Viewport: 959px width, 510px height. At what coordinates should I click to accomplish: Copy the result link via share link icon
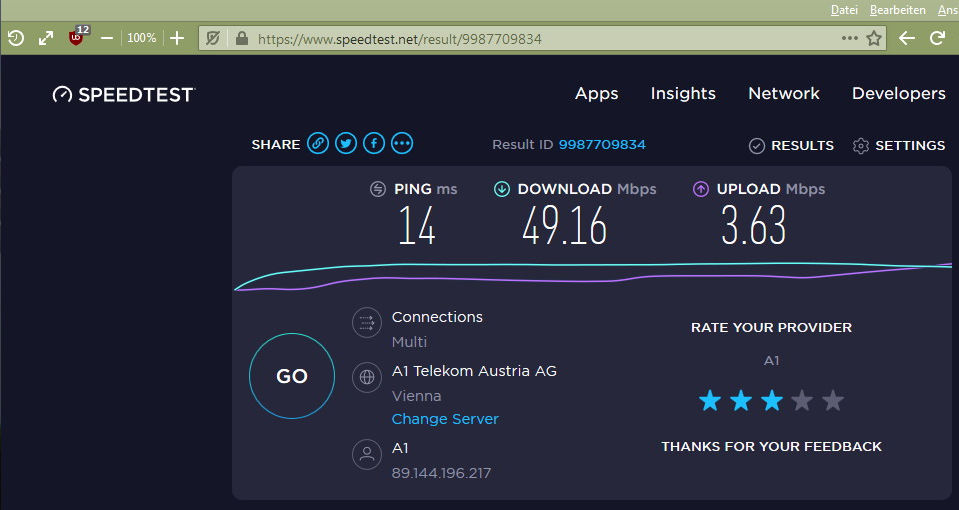[318, 144]
